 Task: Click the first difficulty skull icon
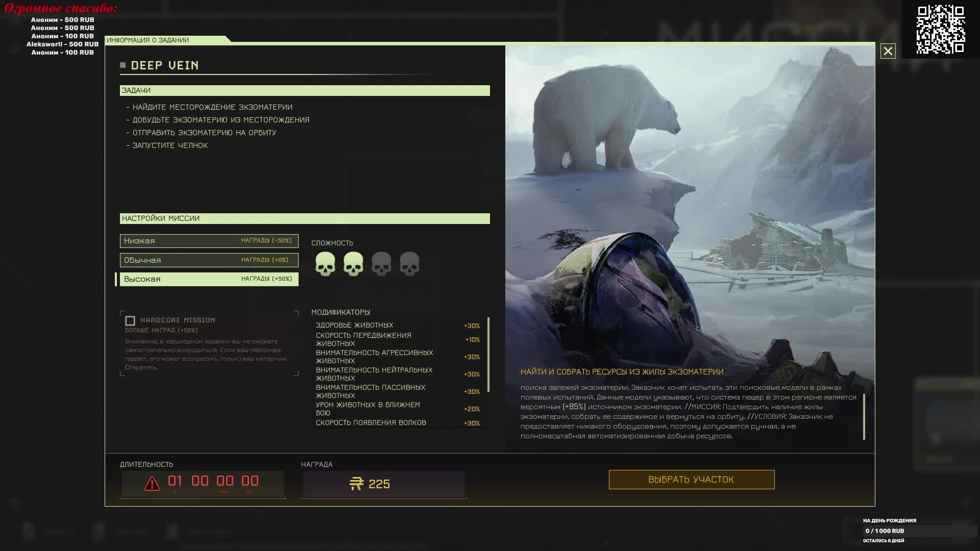(x=325, y=264)
